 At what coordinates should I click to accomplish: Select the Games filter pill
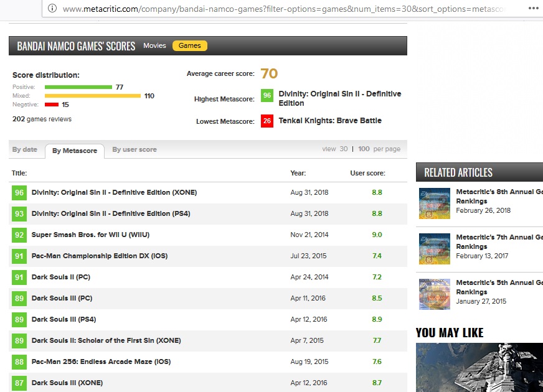point(190,45)
